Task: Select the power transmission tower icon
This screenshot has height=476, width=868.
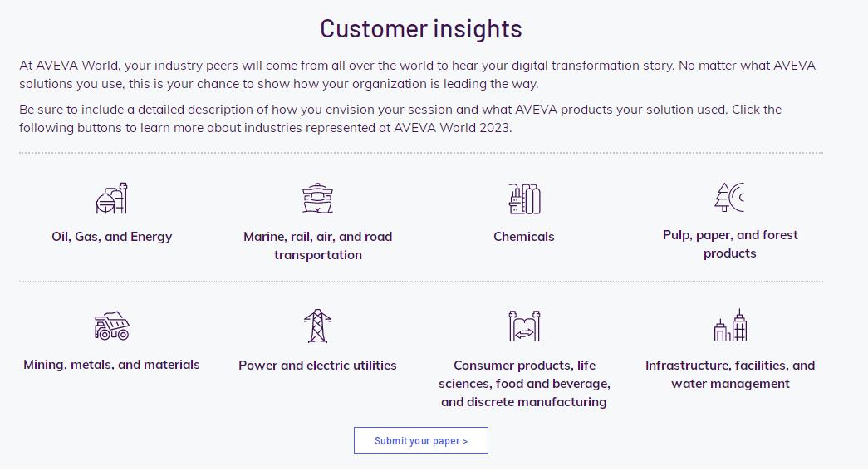Action: pyautogui.click(x=318, y=326)
